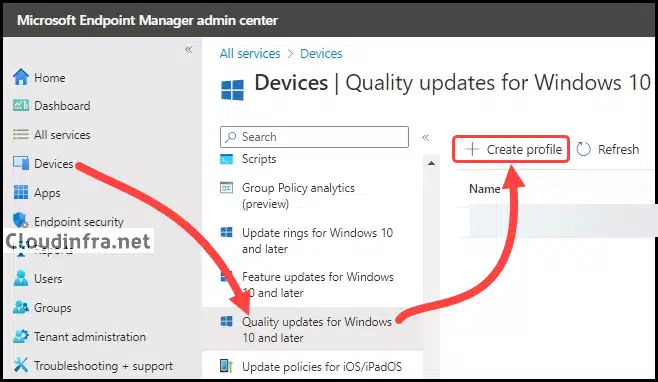The width and height of the screenshot is (658, 382).
Task: Click the Apps grid icon
Action: click(x=21, y=192)
